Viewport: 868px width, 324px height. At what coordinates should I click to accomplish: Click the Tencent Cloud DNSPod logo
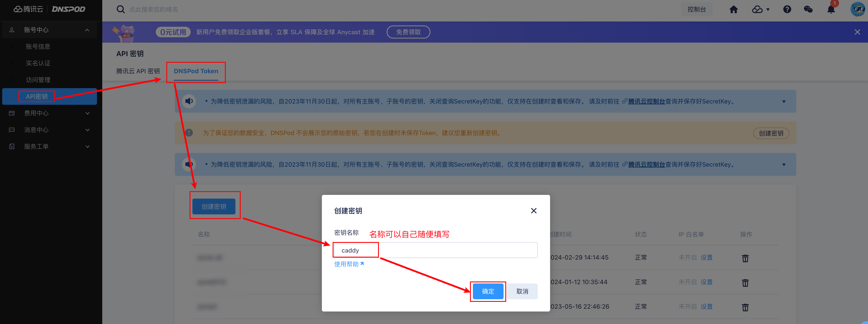50,9
